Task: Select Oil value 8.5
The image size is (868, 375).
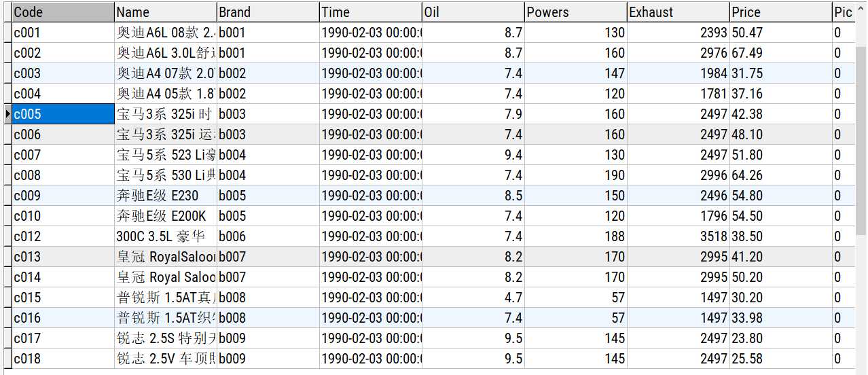Action: coord(473,196)
